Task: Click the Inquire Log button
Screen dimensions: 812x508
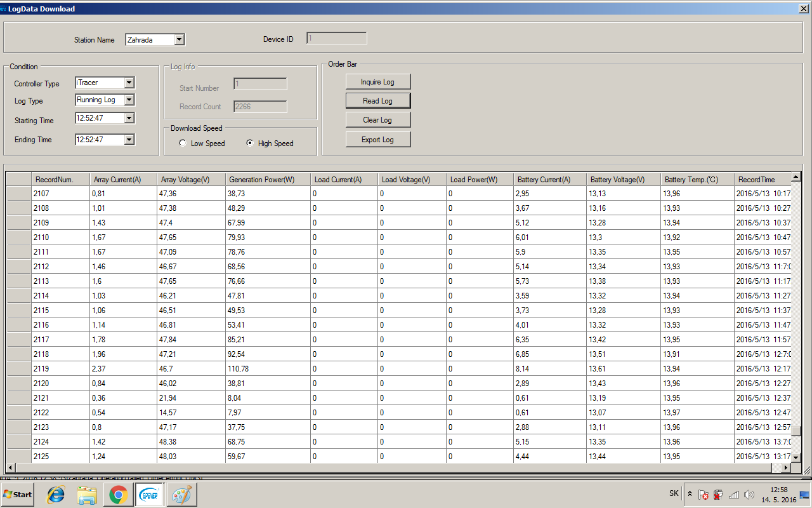Action: 377,82
